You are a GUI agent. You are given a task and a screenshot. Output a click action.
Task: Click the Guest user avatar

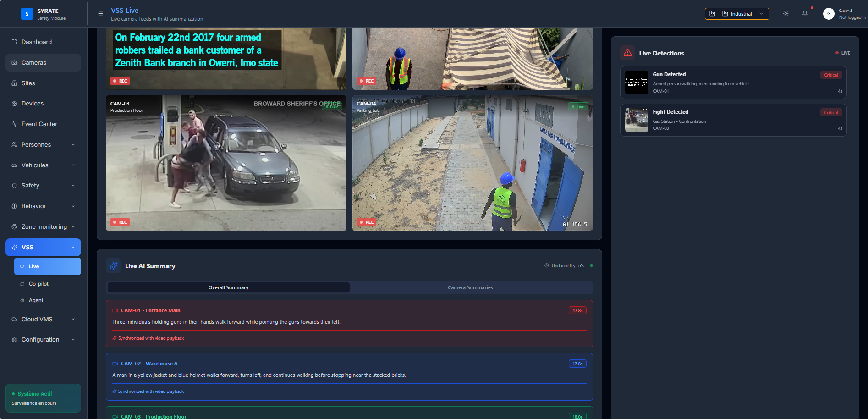(x=828, y=14)
